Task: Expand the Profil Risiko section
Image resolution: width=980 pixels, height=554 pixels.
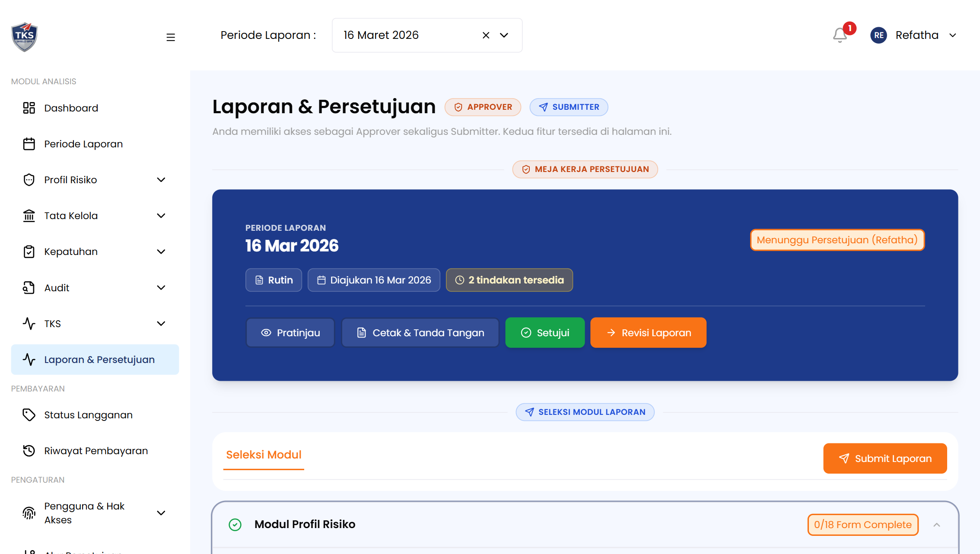Action: click(161, 179)
